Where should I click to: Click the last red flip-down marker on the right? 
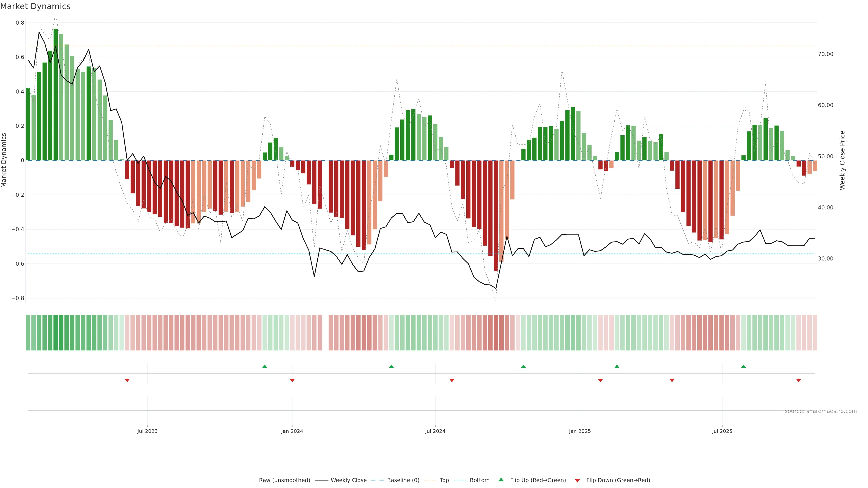pos(798,380)
